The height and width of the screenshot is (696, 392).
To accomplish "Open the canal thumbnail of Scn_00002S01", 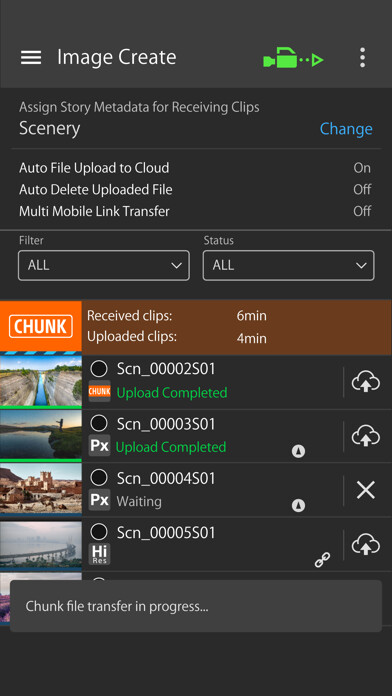I will tap(41, 382).
